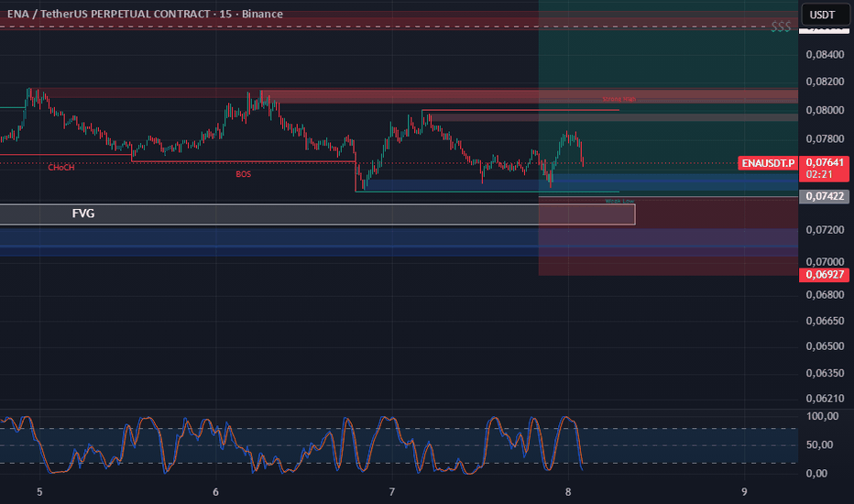The image size is (854, 504).
Task: Click date 9 on time axis
Action: point(744,492)
